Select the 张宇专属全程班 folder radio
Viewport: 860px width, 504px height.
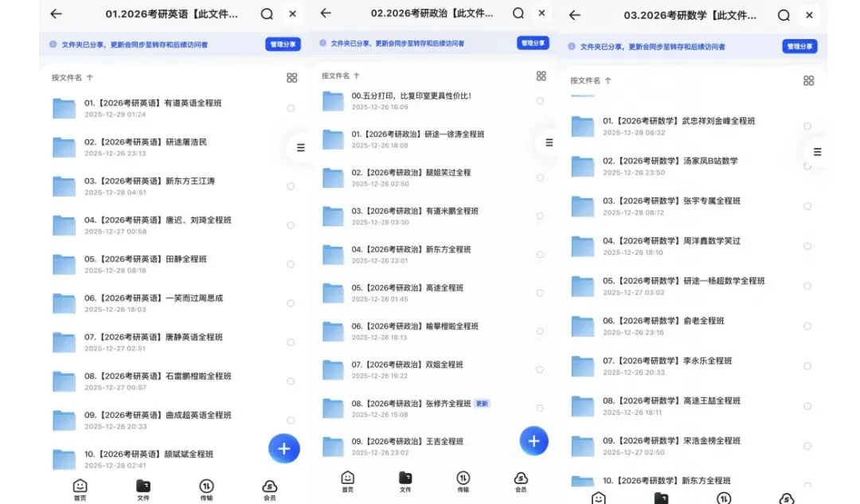click(x=807, y=206)
